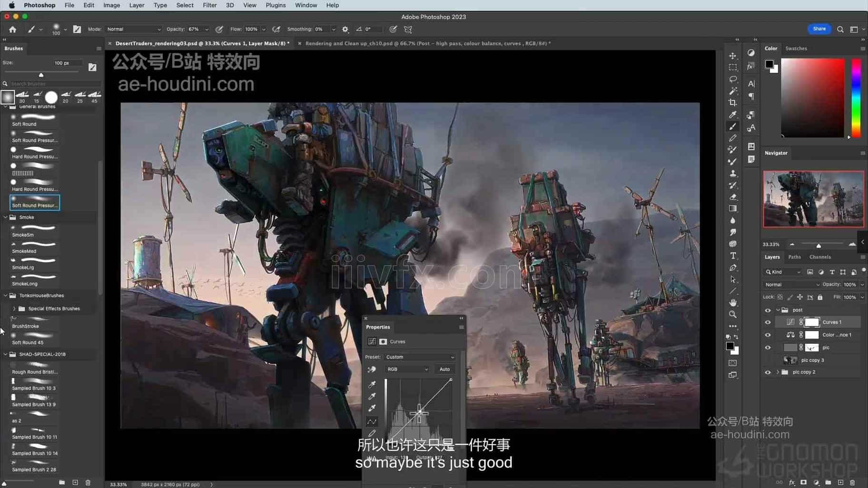
Task: Select the Hand tool
Action: click(733, 303)
